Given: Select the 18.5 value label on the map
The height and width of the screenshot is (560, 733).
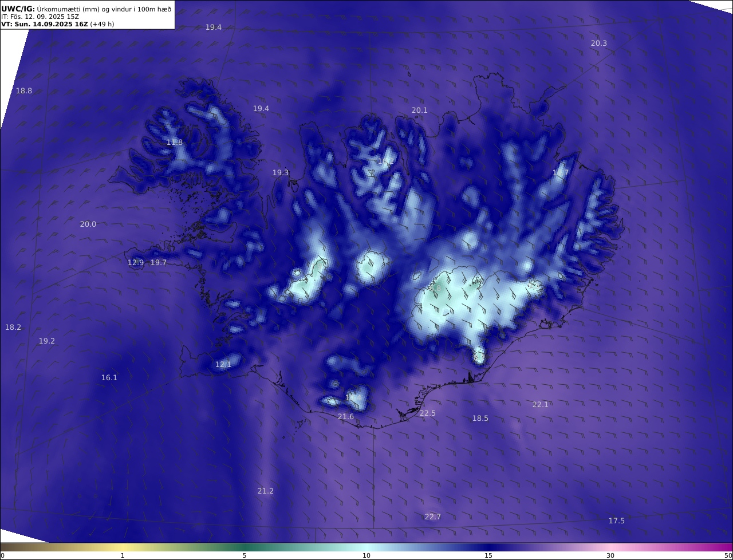Looking at the screenshot, I should click(x=480, y=418).
